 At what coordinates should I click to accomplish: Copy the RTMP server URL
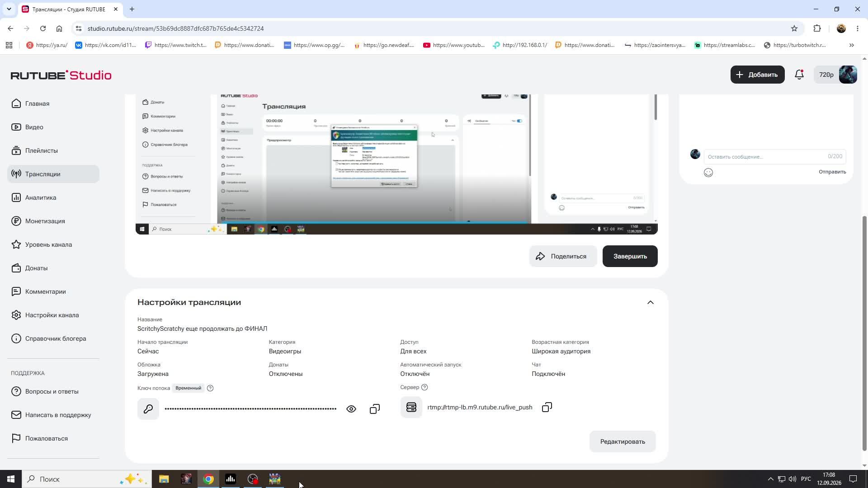(547, 407)
